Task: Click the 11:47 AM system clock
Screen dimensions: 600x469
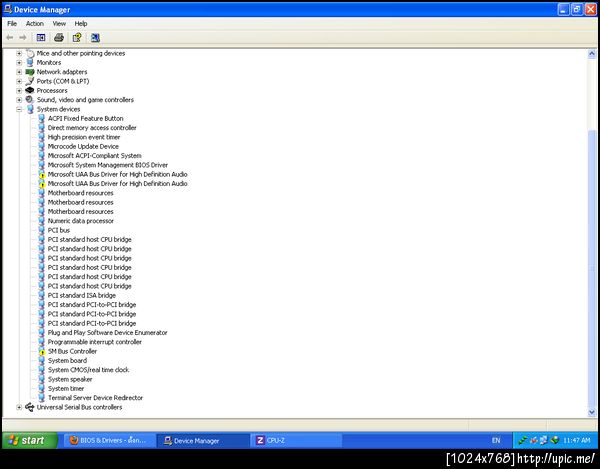Action: 576,440
